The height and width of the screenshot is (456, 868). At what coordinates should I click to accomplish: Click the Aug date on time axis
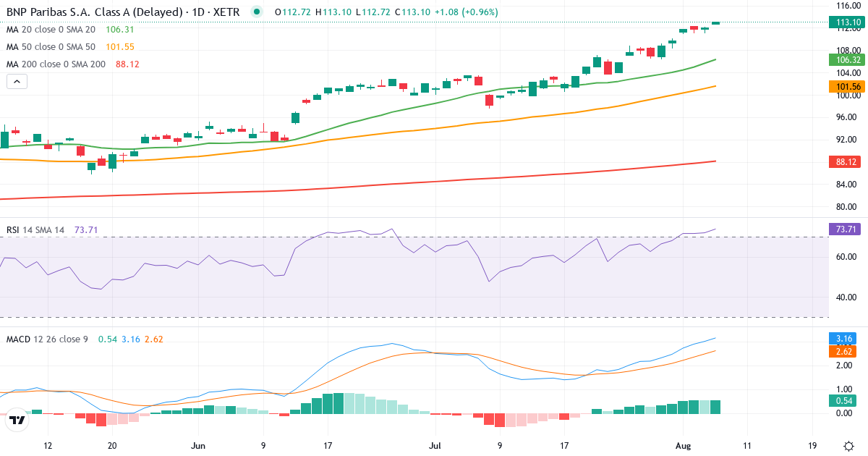pos(683,446)
